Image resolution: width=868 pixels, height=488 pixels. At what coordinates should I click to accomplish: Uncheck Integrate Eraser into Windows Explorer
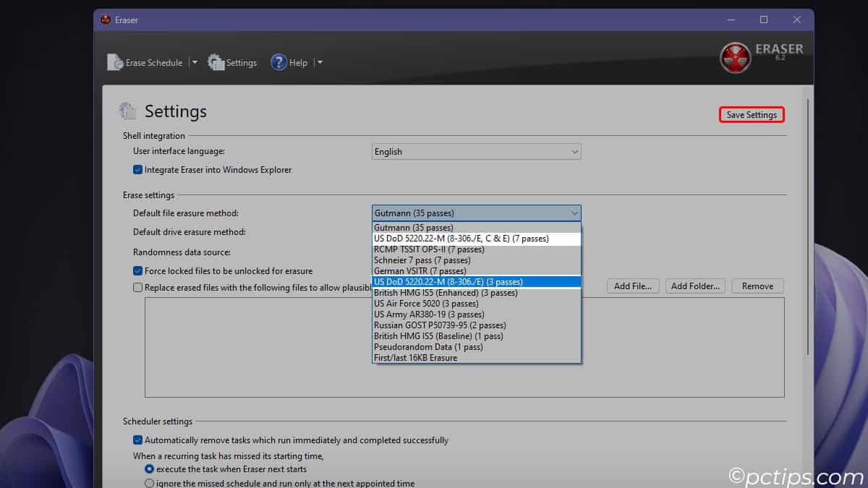pyautogui.click(x=137, y=169)
